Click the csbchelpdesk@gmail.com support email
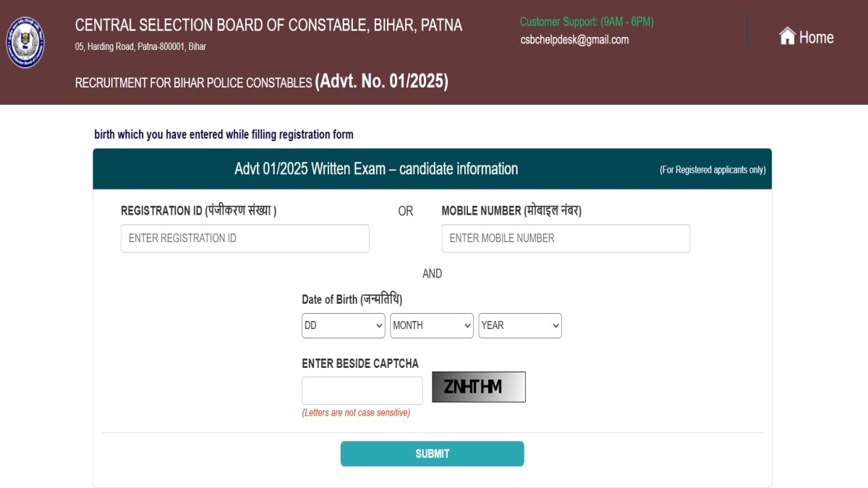868x488 pixels. pyautogui.click(x=574, y=40)
